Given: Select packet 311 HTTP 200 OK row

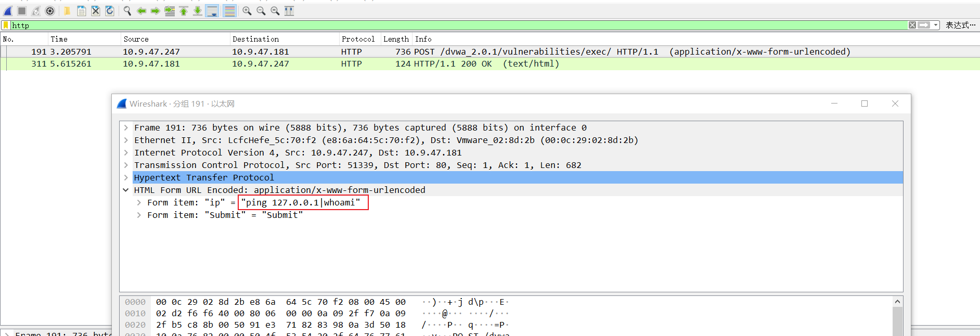Looking at the screenshot, I should [490, 63].
